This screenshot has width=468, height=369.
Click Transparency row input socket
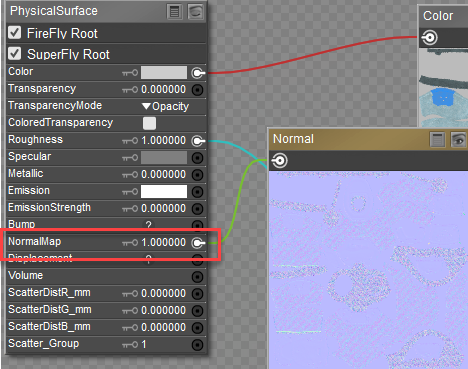point(198,90)
